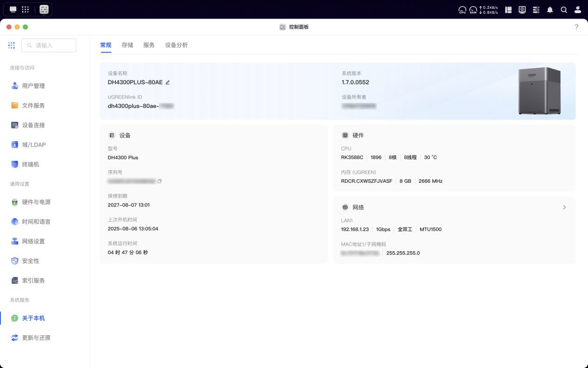Viewport: 588px width, 368px height.
Task: Click the help question mark icon
Action: (x=576, y=27)
